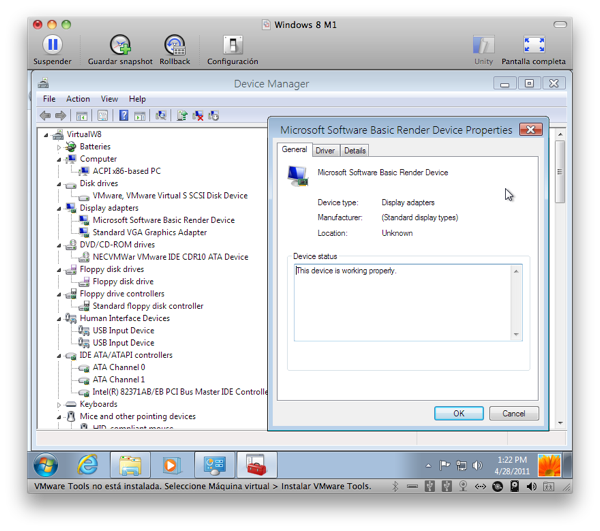Open the Action menu

[x=78, y=99]
